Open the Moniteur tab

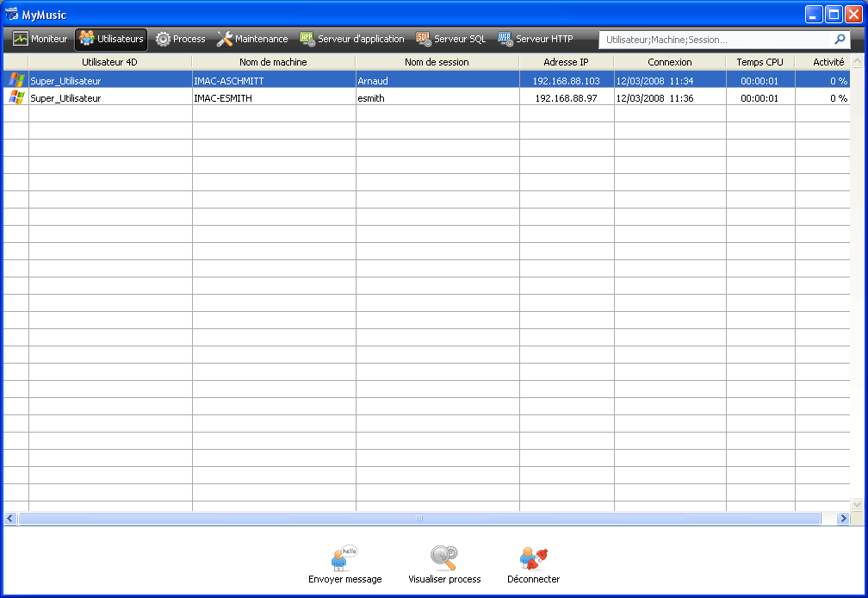coord(40,39)
